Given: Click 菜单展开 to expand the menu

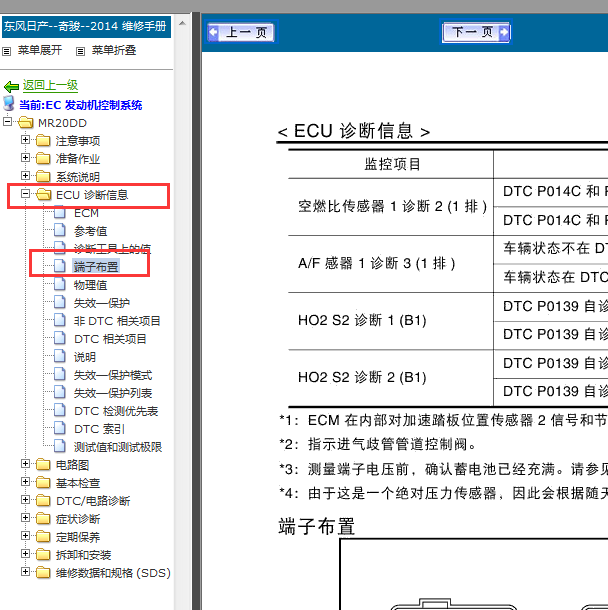Looking at the screenshot, I should click(x=40, y=50).
